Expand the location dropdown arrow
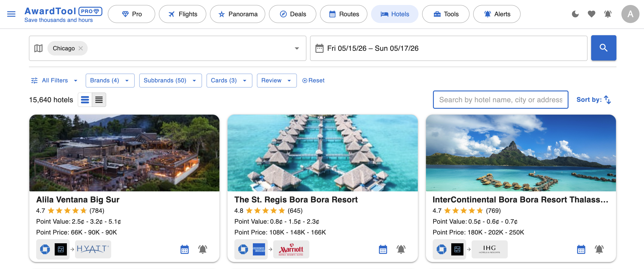This screenshot has width=644, height=269. 297,48
